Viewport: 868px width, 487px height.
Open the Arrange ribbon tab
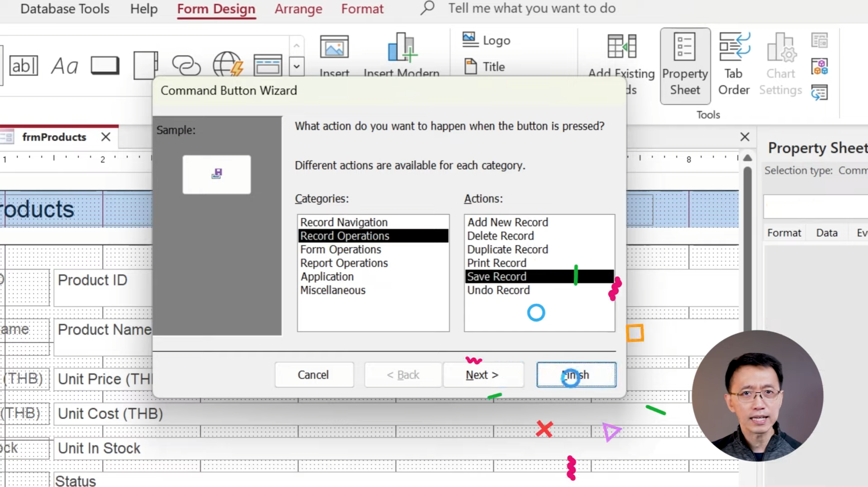(x=298, y=9)
